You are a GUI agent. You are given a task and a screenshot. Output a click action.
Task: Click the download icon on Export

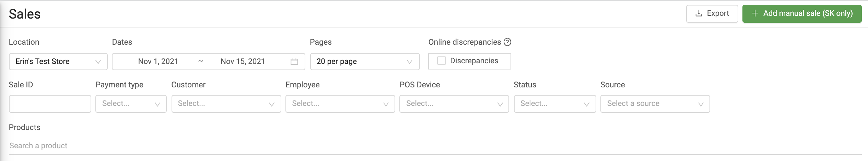point(699,13)
